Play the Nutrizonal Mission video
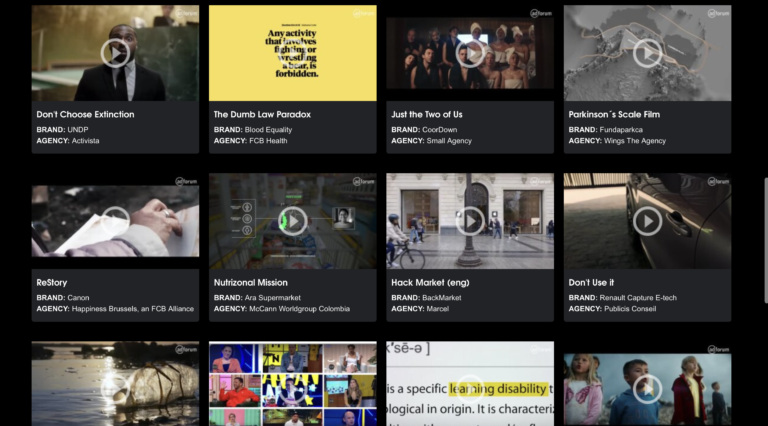768x426 pixels. pyautogui.click(x=292, y=221)
